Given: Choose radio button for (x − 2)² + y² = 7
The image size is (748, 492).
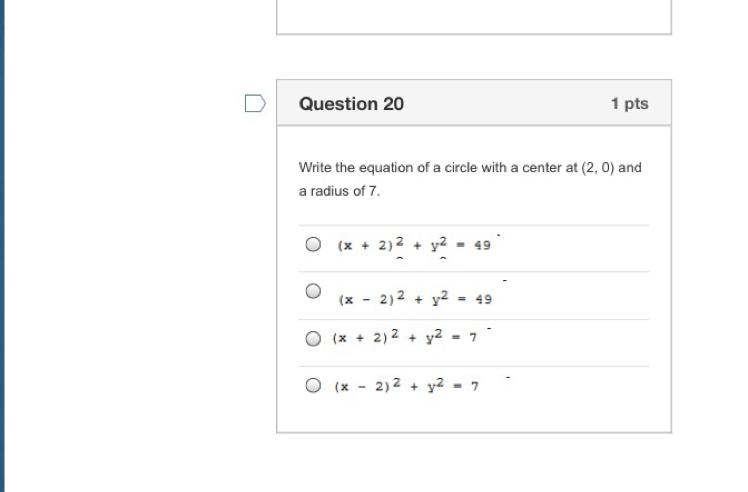Looking at the screenshot, I should 313,385.
